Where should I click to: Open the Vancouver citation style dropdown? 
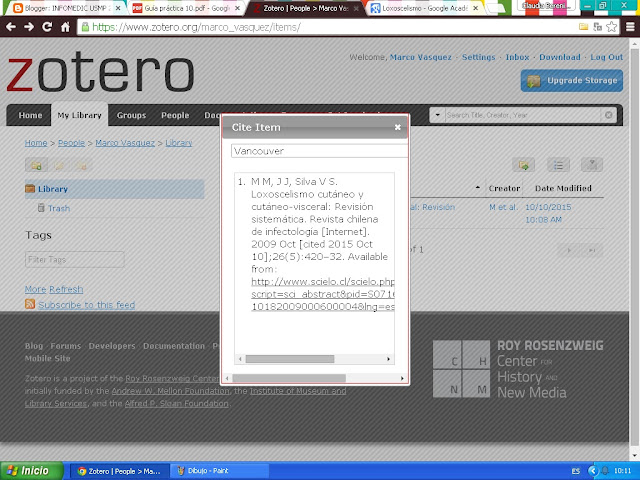pos(319,151)
